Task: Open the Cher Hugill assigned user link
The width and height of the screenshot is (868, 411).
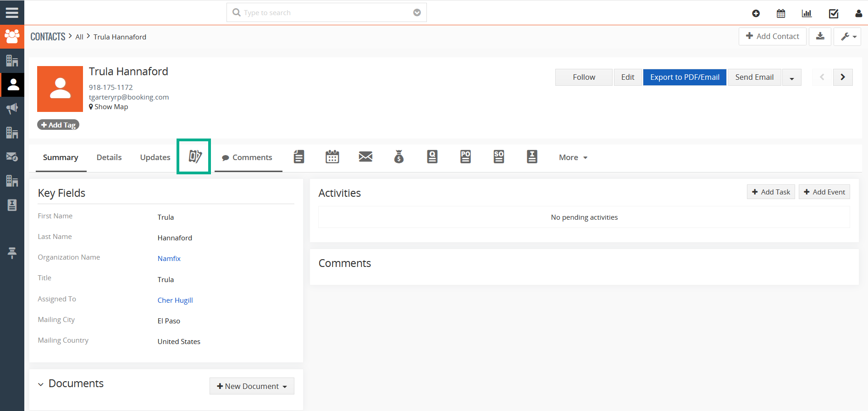Action: click(175, 300)
